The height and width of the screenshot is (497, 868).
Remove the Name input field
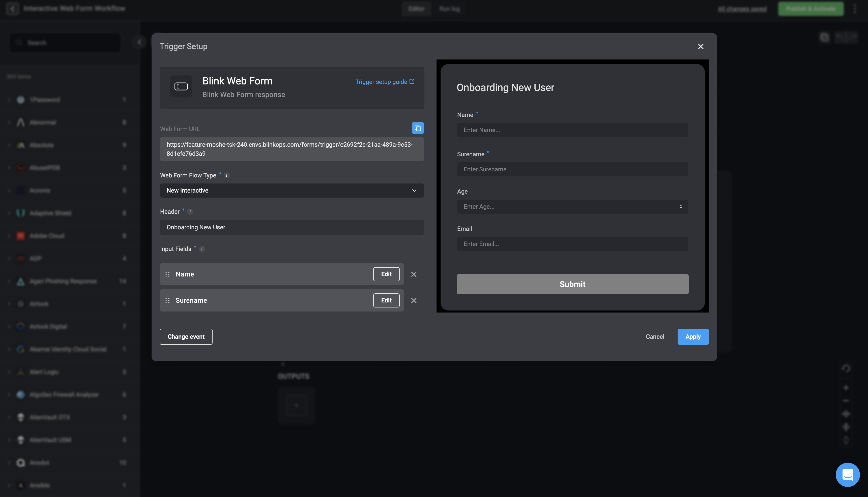414,274
